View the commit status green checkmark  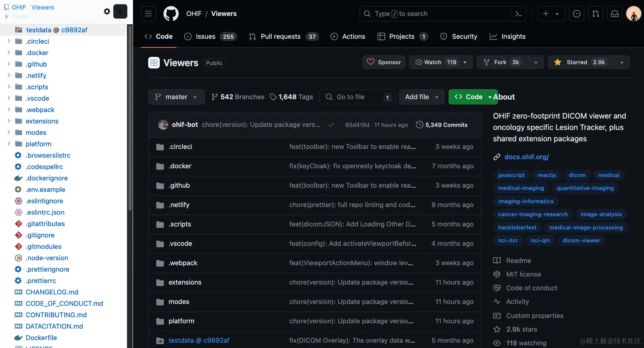pyautogui.click(x=331, y=125)
